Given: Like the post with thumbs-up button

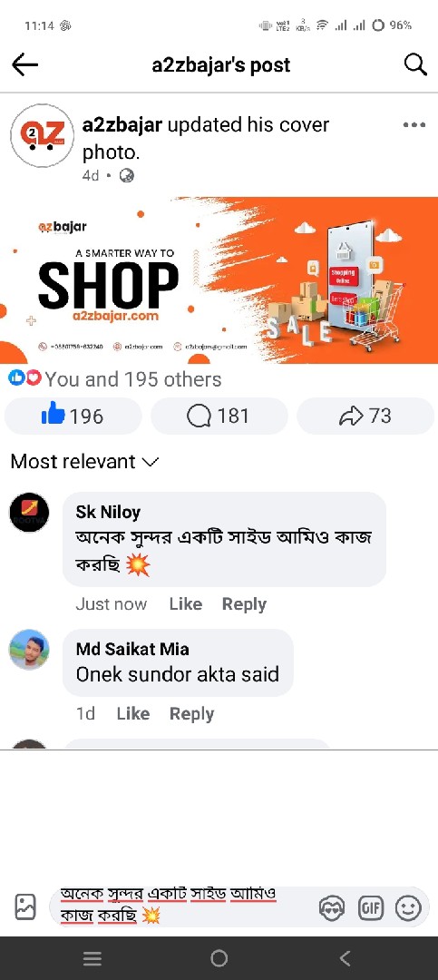Looking at the screenshot, I should coord(73,416).
